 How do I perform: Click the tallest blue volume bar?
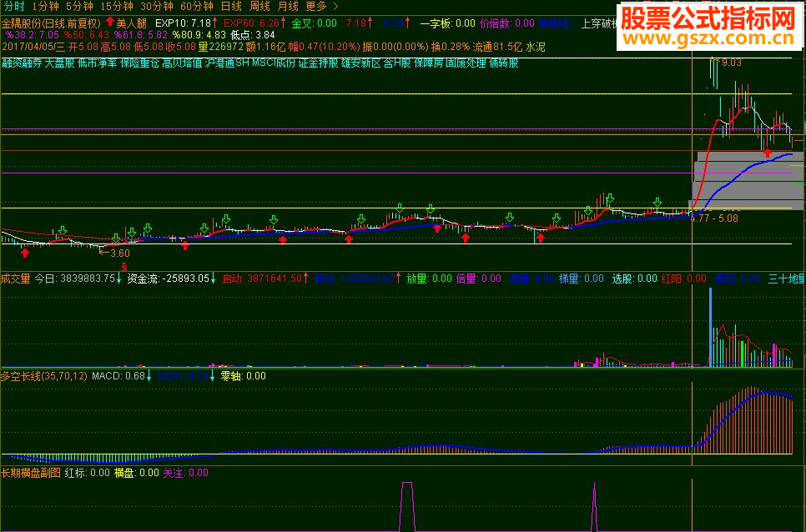click(x=711, y=327)
